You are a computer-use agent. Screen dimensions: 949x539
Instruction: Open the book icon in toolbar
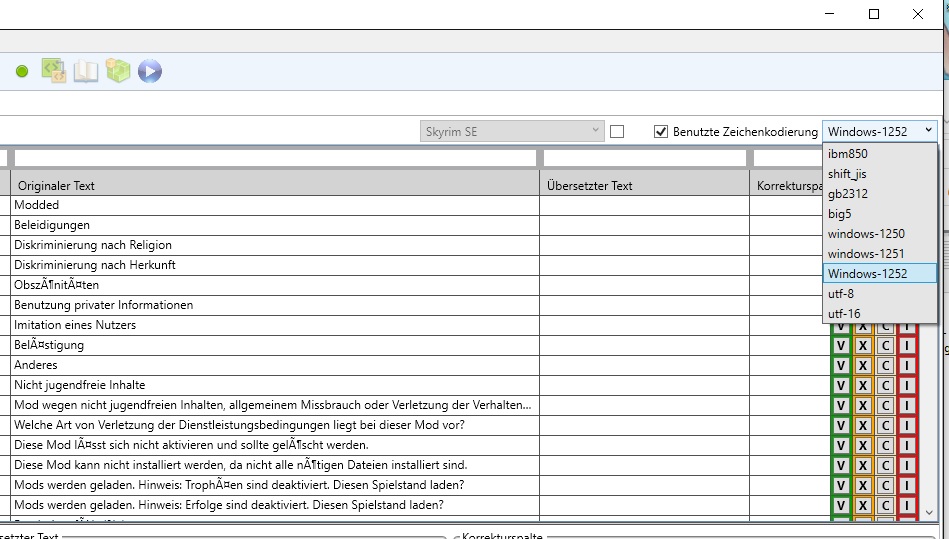pos(86,71)
